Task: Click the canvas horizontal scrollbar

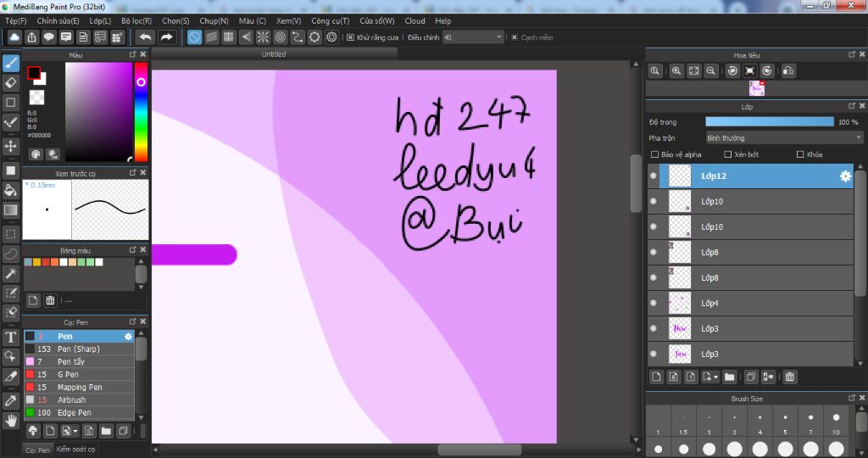Action: click(x=480, y=450)
